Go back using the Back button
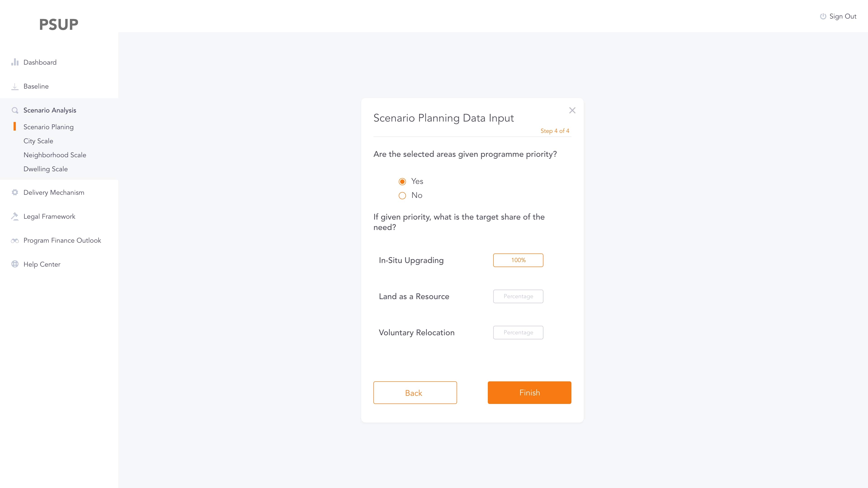 tap(415, 393)
